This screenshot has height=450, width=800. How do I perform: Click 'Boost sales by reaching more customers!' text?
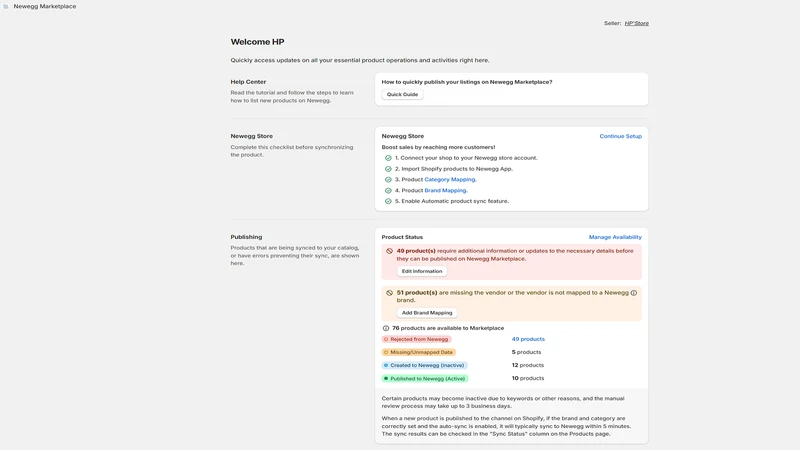pyautogui.click(x=438, y=147)
